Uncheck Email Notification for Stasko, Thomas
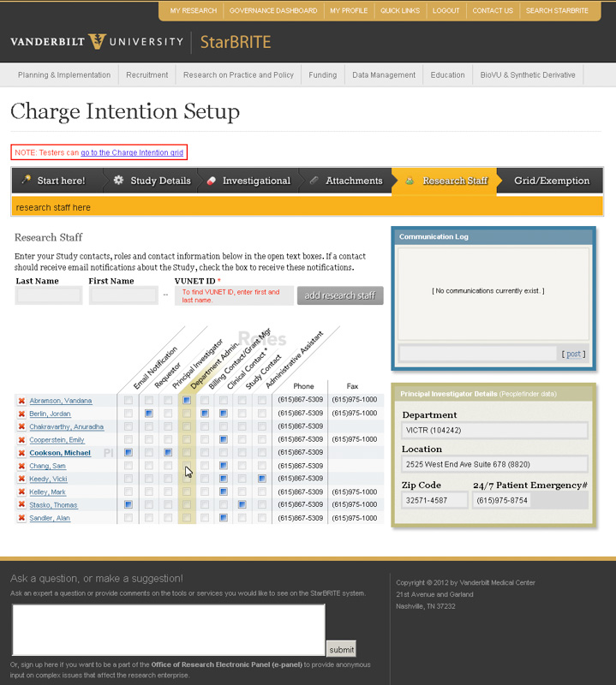The height and width of the screenshot is (685, 616). [x=129, y=504]
